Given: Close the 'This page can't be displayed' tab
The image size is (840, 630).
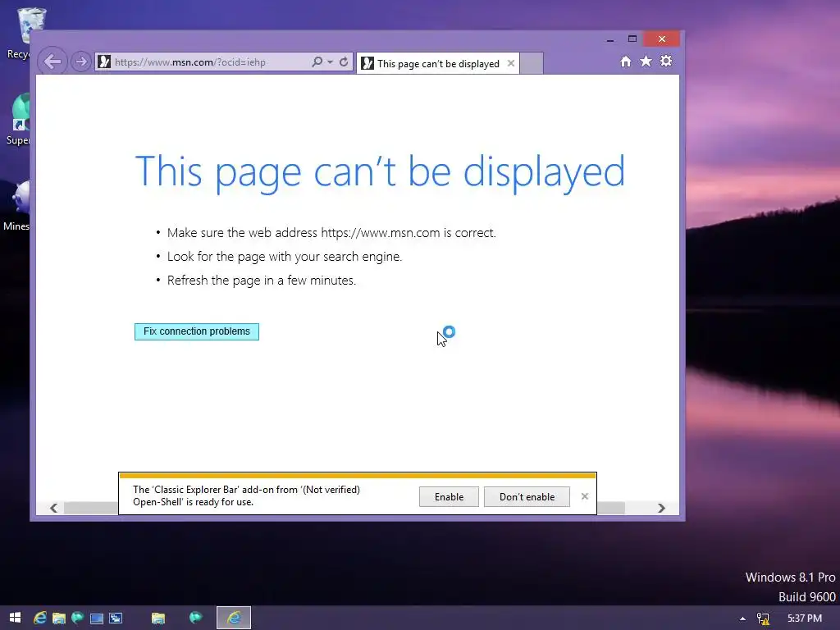Looking at the screenshot, I should coord(511,63).
